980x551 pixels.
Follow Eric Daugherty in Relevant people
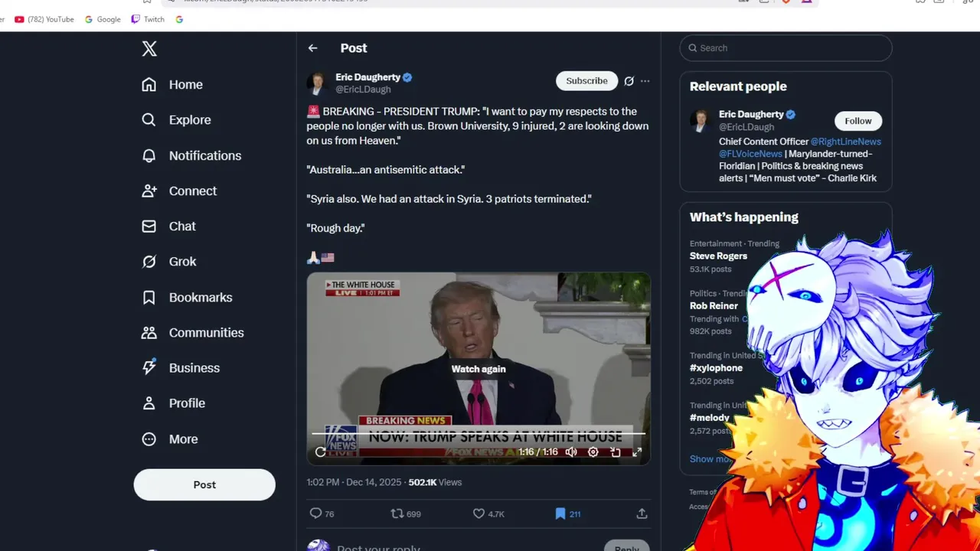pos(857,121)
